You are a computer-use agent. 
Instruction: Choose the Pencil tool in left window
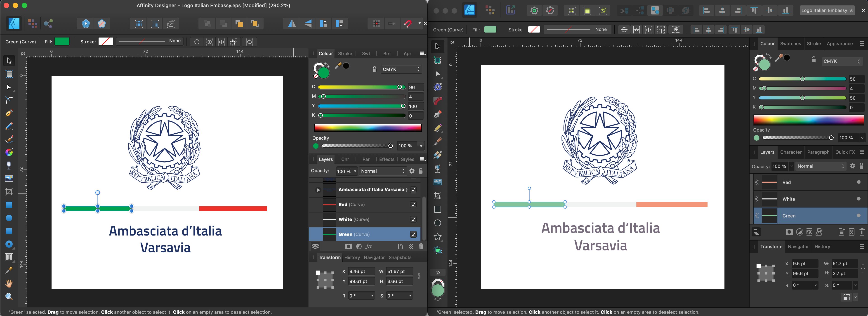point(9,126)
